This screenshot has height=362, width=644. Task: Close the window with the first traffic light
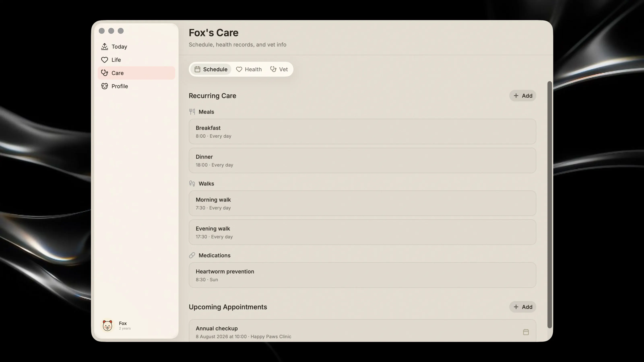click(101, 31)
